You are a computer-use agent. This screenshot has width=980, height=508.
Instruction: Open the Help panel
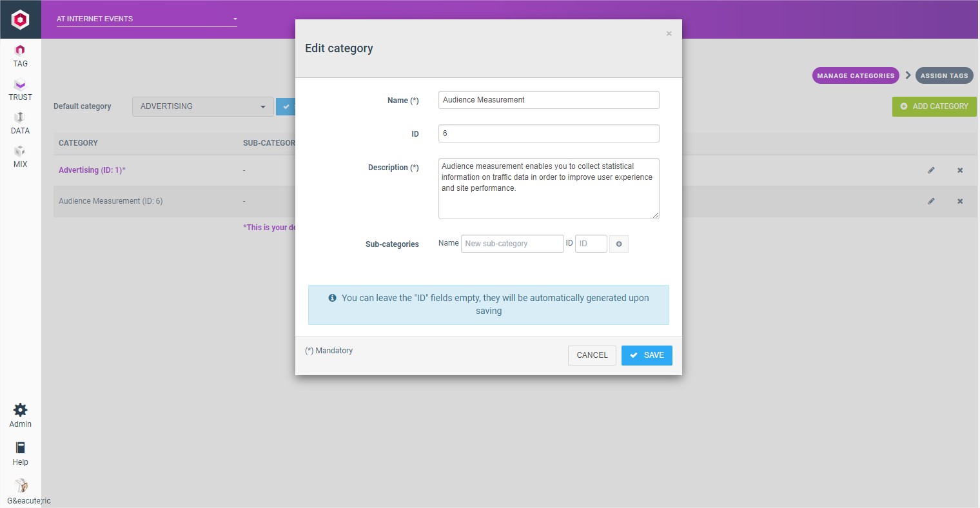click(x=20, y=453)
